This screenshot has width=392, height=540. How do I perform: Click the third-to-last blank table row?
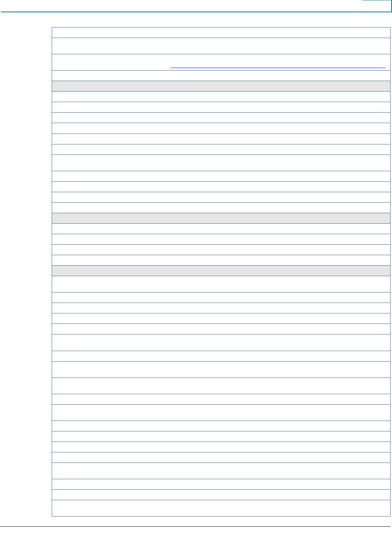221,484
